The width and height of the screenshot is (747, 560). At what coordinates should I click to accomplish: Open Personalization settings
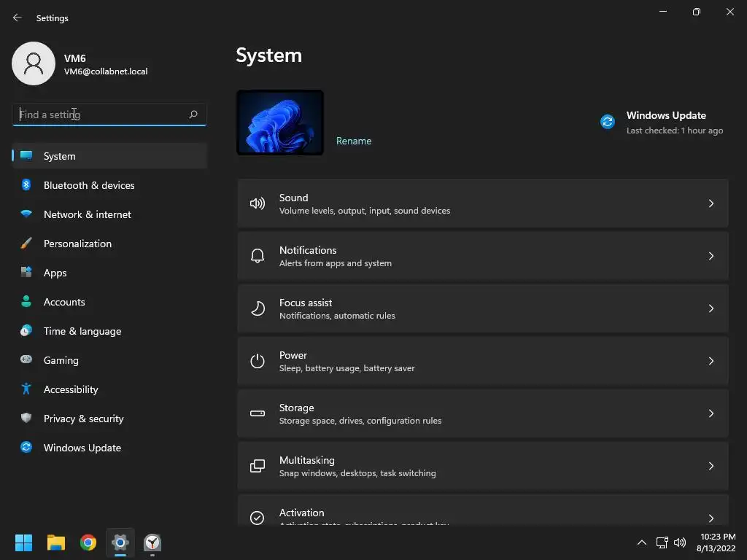109,244
